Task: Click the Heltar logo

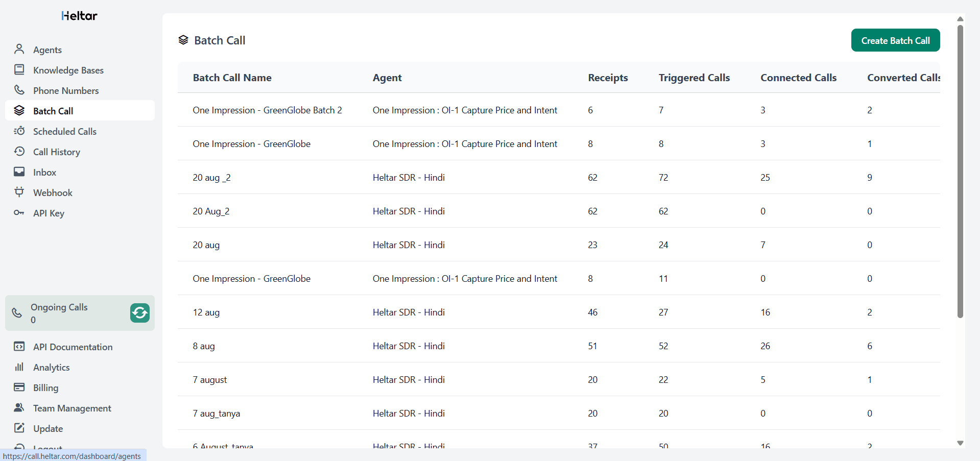Action: coord(79,16)
